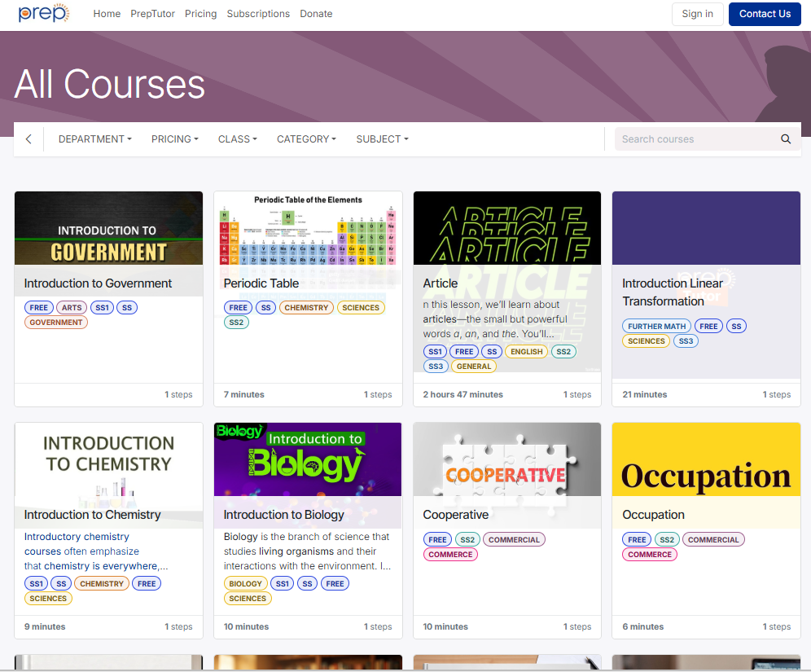Click SS3 tag on Linear Transformation card

point(686,341)
